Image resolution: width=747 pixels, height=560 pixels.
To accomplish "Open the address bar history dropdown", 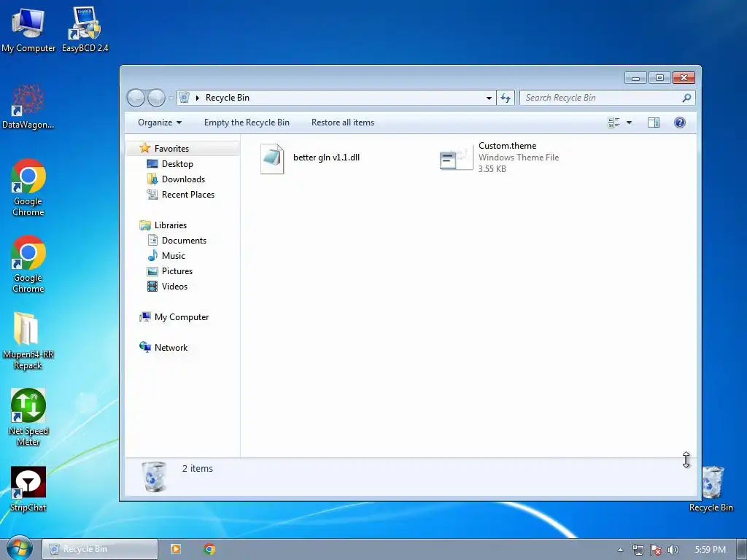I will click(489, 98).
